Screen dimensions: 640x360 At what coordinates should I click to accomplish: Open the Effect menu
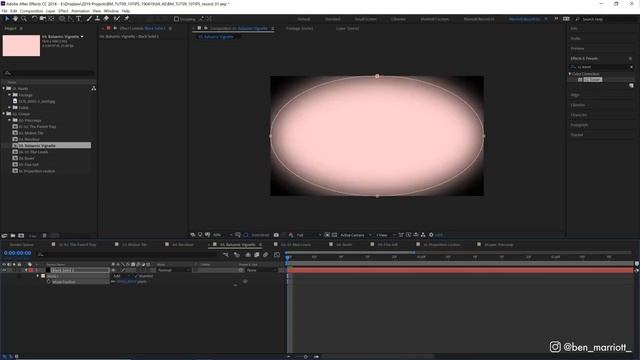pyautogui.click(x=63, y=11)
